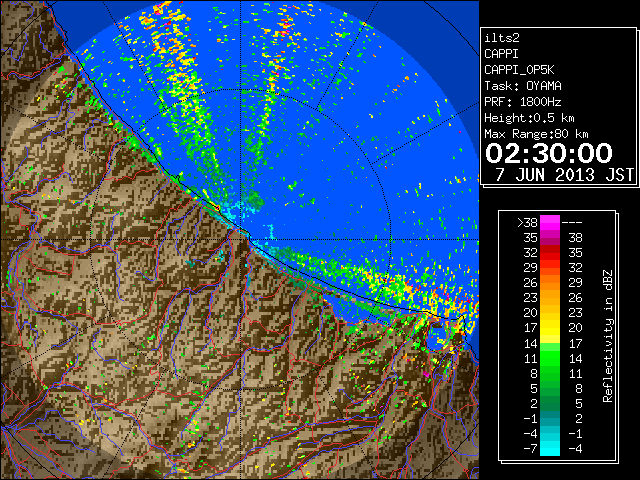Pick the yellow 17 to 20 dBZ swatch
Screen dimensions: 640x480
(x=550, y=328)
